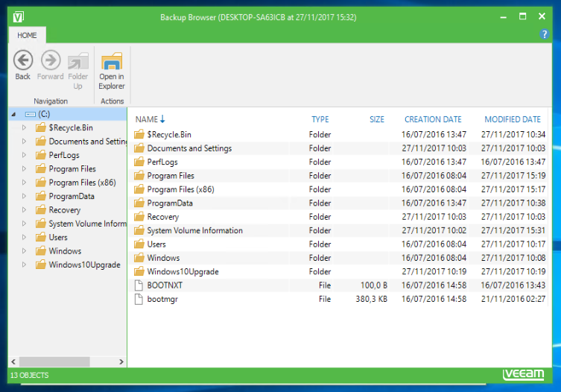Image resolution: width=561 pixels, height=392 pixels.
Task: Select $Recycle.Bin row in file list
Action: 340,135
